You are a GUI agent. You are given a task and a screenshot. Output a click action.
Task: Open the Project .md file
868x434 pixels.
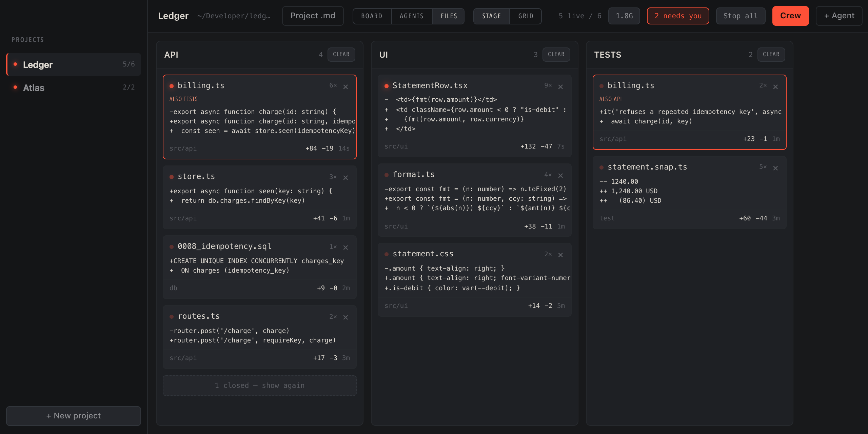313,16
